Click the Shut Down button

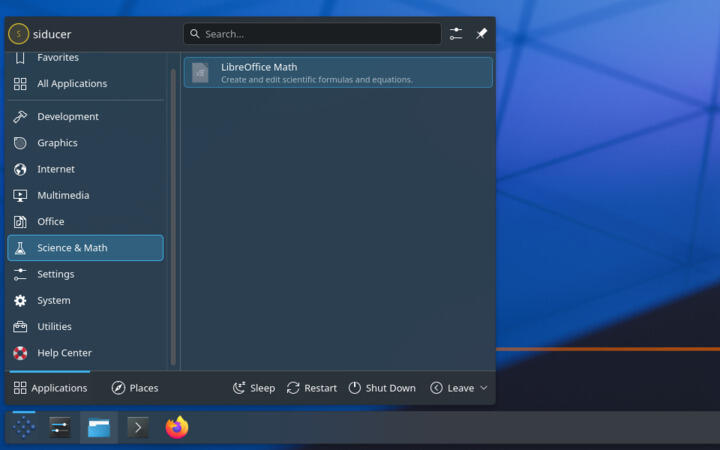pos(382,388)
